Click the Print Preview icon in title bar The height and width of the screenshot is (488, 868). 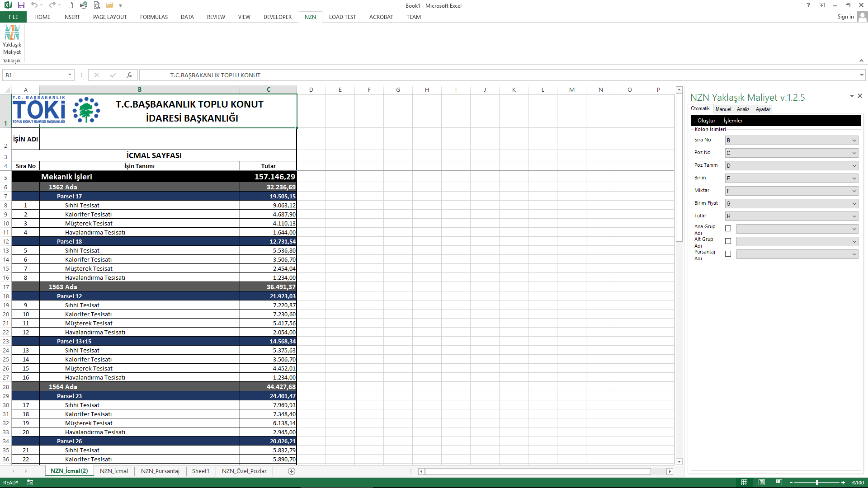pyautogui.click(x=97, y=5)
